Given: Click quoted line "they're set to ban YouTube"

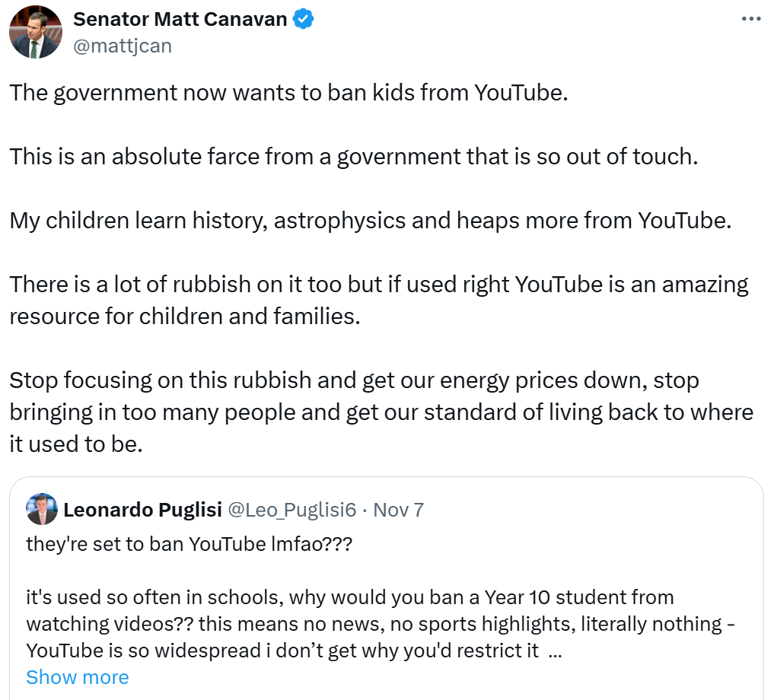Looking at the screenshot, I should point(189,545).
